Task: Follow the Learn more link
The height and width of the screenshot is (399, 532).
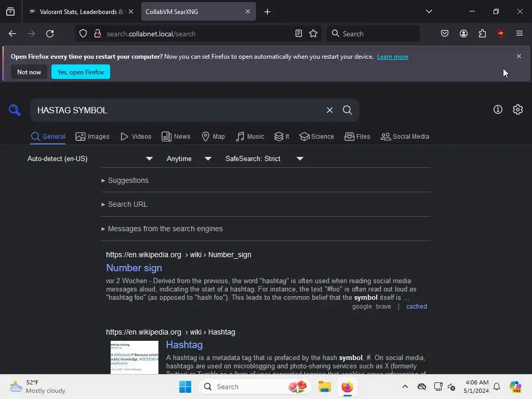Action: click(393, 57)
